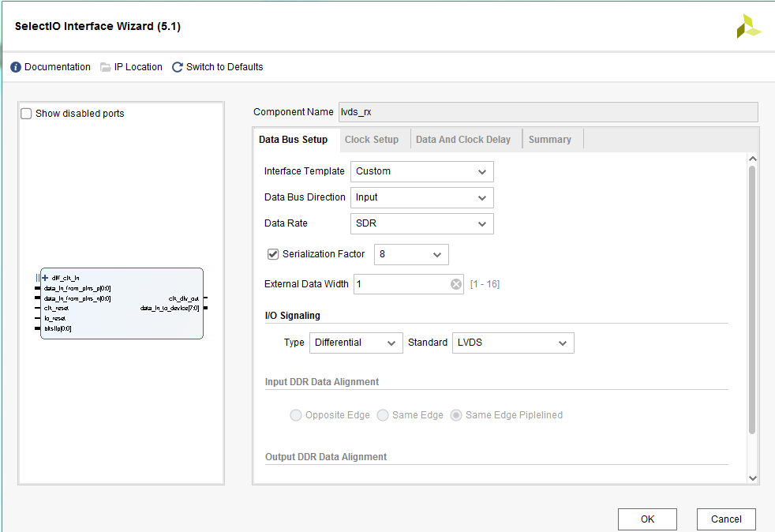Click the vertical scrollbar thumb
Image resolution: width=775 pixels, height=532 pixels.
pos(752,300)
